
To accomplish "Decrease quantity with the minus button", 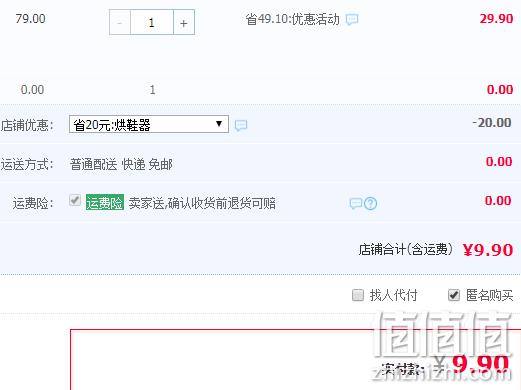I will coord(120,22).
